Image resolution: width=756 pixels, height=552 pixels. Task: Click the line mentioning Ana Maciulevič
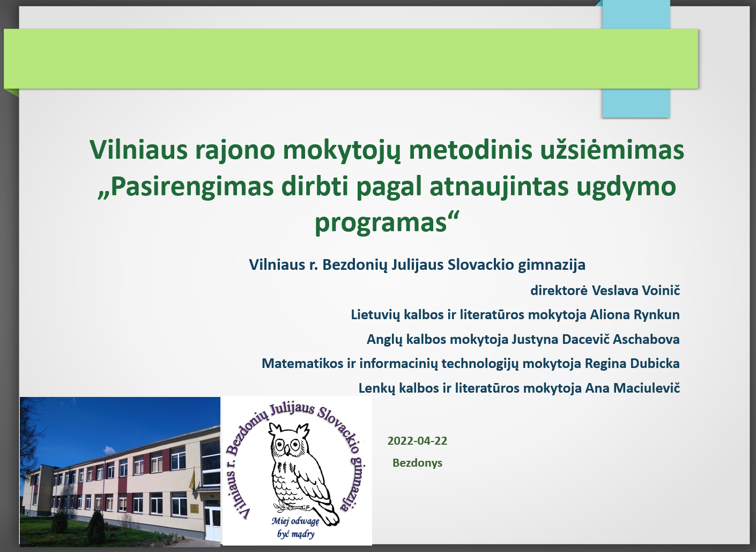(x=519, y=388)
